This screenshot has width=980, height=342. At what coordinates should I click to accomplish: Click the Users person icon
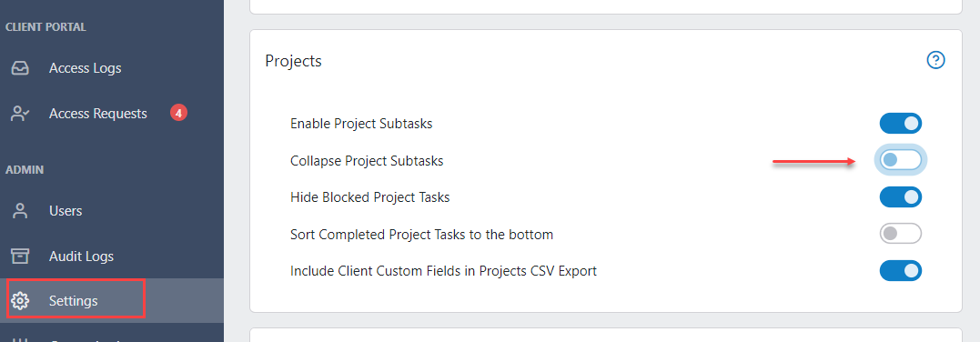point(20,211)
